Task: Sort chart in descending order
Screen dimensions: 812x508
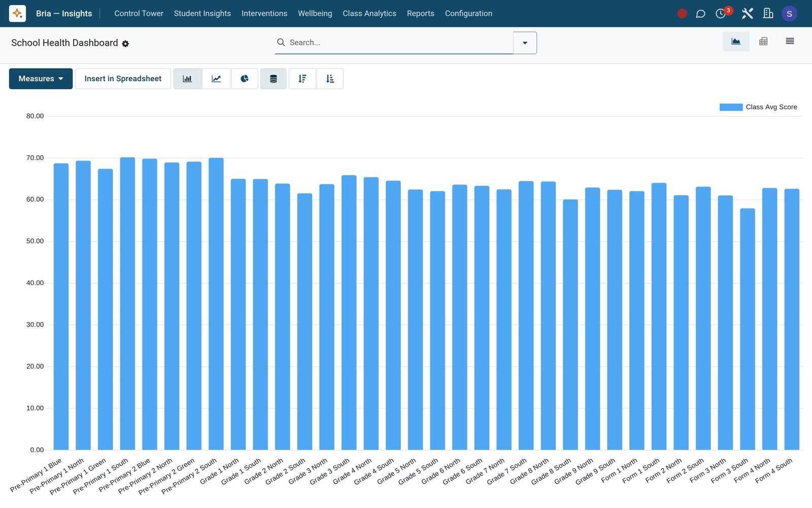Action: pos(302,79)
